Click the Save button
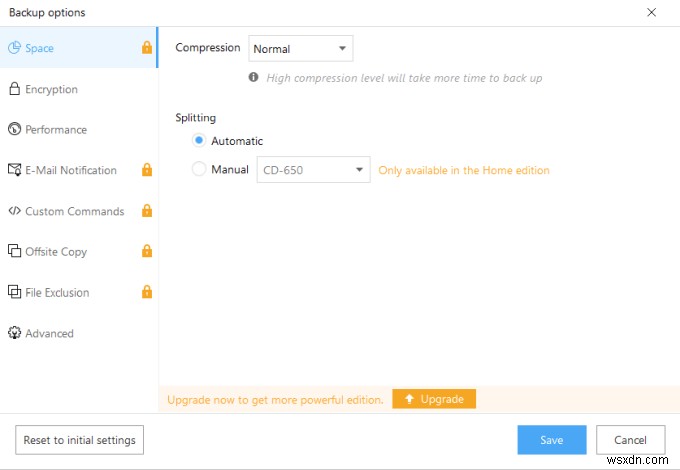Image resolution: width=680 pixels, height=470 pixels. (x=551, y=440)
